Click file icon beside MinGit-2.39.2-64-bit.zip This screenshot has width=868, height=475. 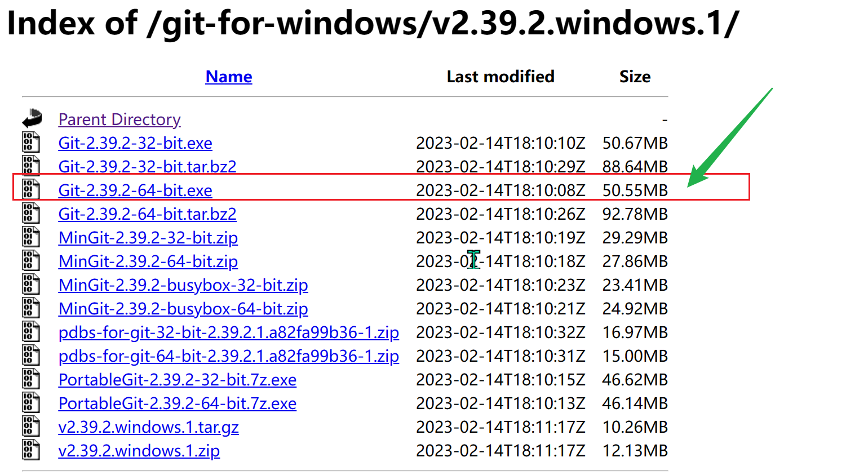point(31,260)
